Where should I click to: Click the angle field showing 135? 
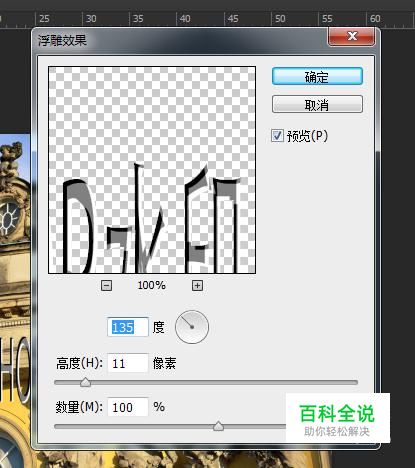pyautogui.click(x=128, y=327)
